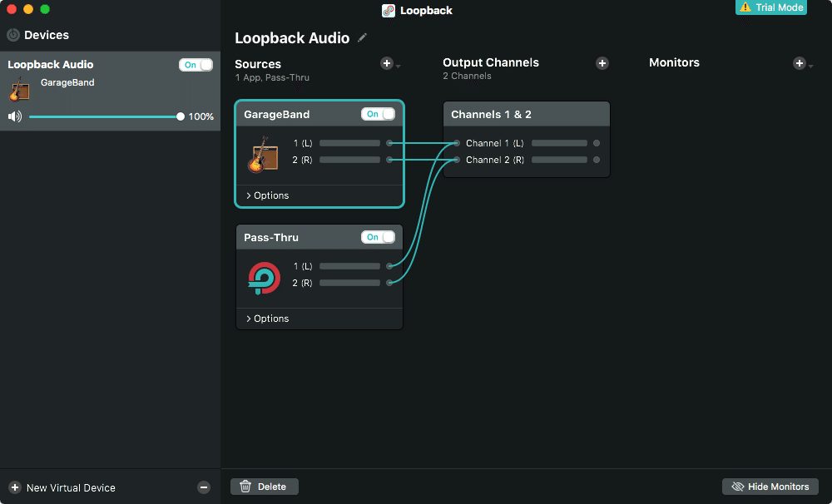Toggle the Pass-Thru source On switch

(378, 237)
